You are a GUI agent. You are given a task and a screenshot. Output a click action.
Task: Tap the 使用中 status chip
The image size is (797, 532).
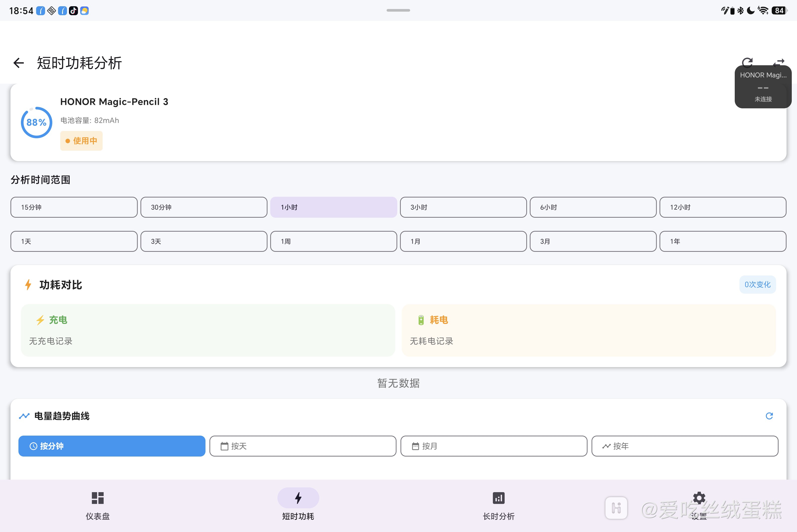pyautogui.click(x=81, y=141)
